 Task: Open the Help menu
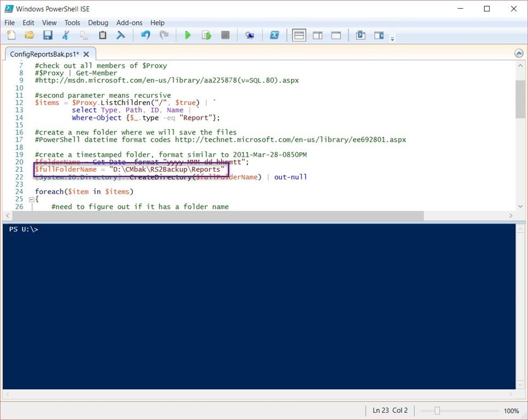tap(157, 22)
